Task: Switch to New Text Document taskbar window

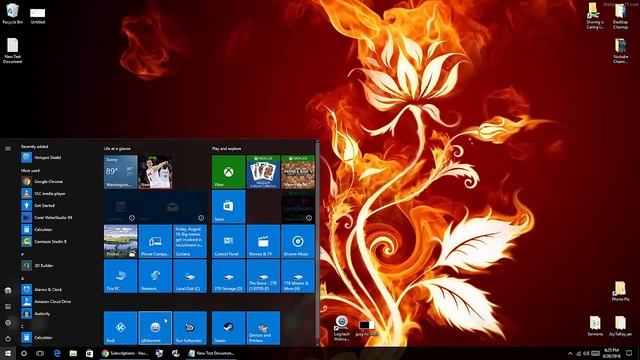Action: [x=211, y=353]
